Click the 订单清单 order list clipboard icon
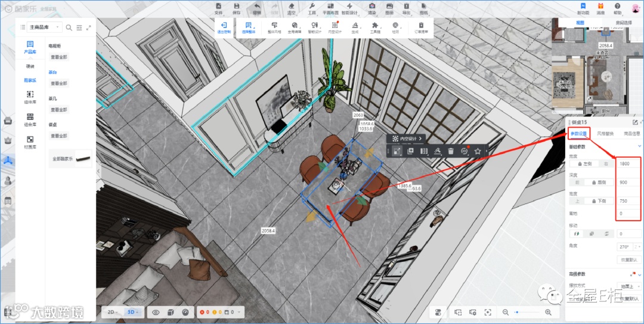 [x=421, y=26]
